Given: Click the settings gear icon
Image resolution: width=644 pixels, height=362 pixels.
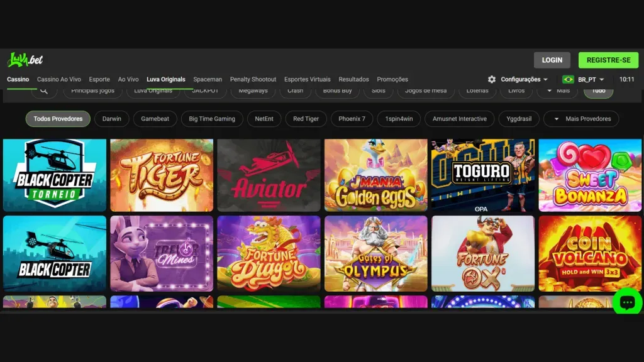Looking at the screenshot, I should (x=491, y=80).
